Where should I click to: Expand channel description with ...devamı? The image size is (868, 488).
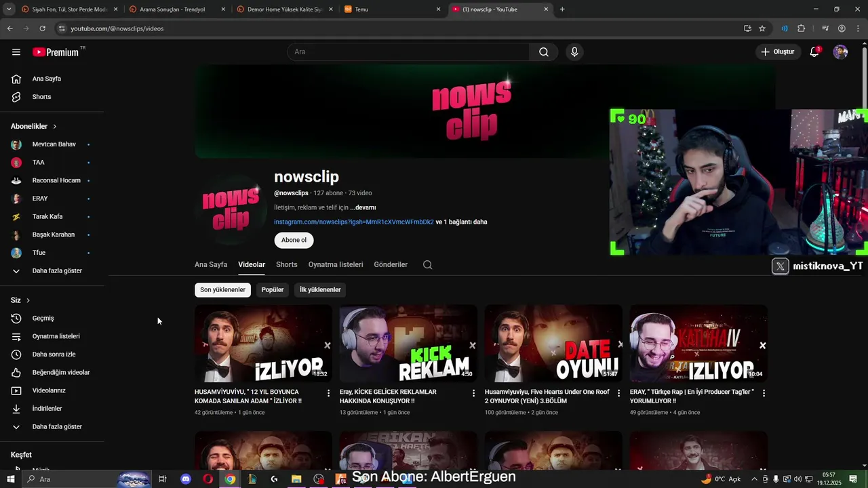(x=363, y=207)
